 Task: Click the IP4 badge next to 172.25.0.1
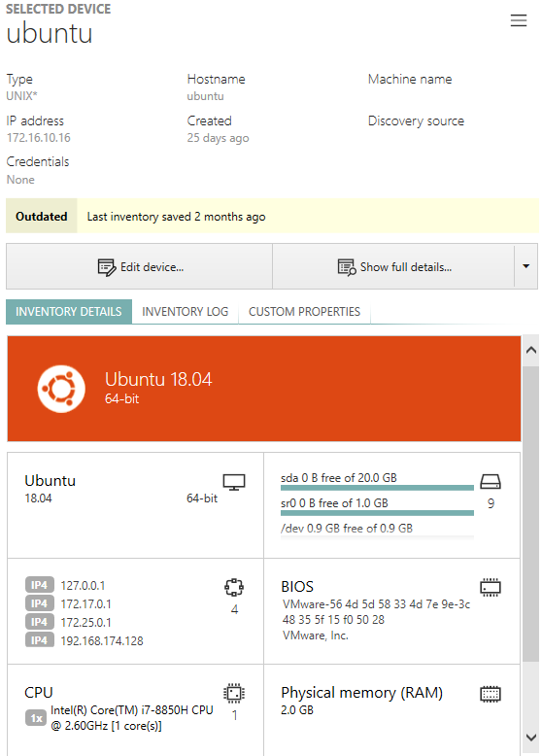click(40, 622)
